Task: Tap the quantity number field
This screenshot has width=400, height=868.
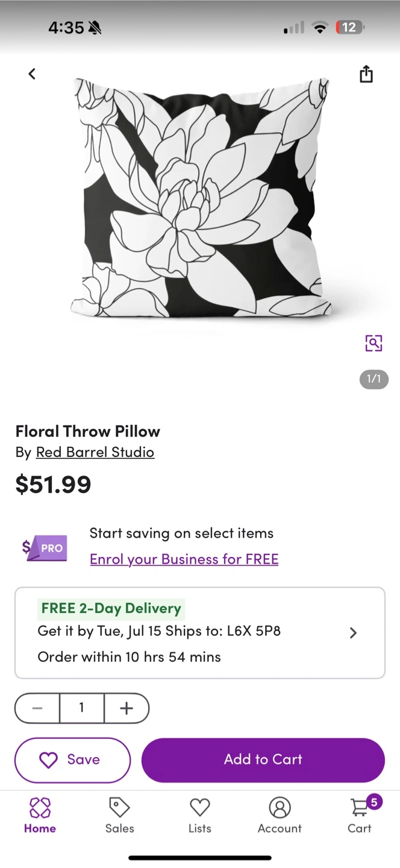Action: click(x=81, y=708)
